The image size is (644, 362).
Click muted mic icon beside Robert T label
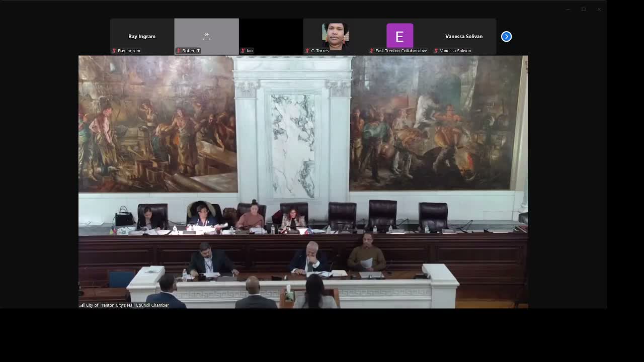point(179,51)
